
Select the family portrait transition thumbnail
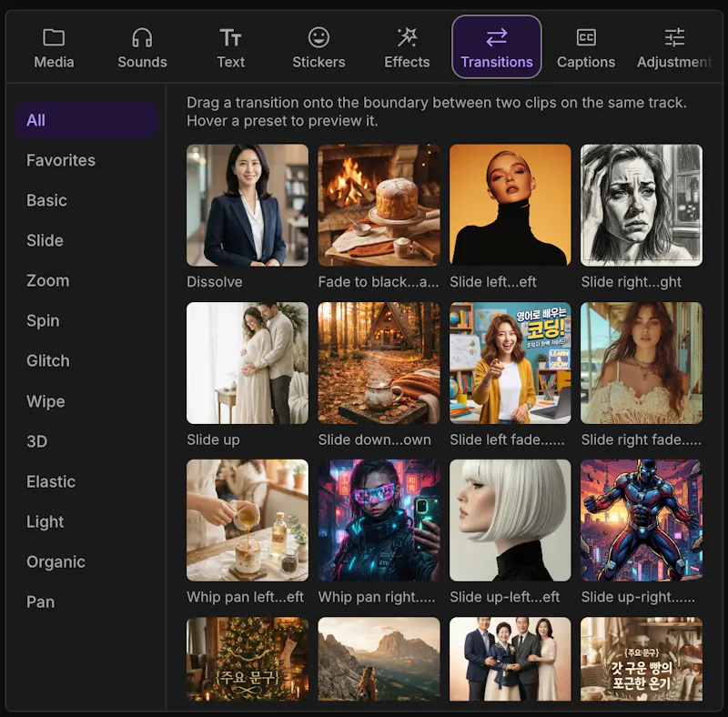pos(511,659)
